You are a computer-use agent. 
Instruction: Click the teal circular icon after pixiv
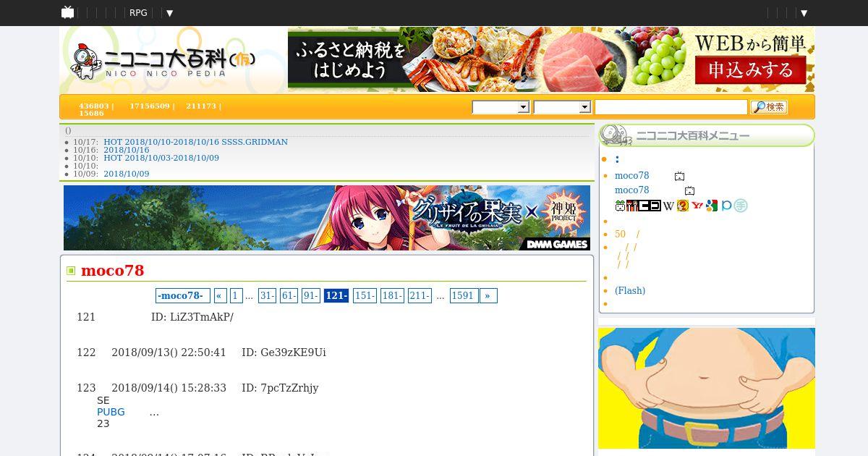(741, 206)
